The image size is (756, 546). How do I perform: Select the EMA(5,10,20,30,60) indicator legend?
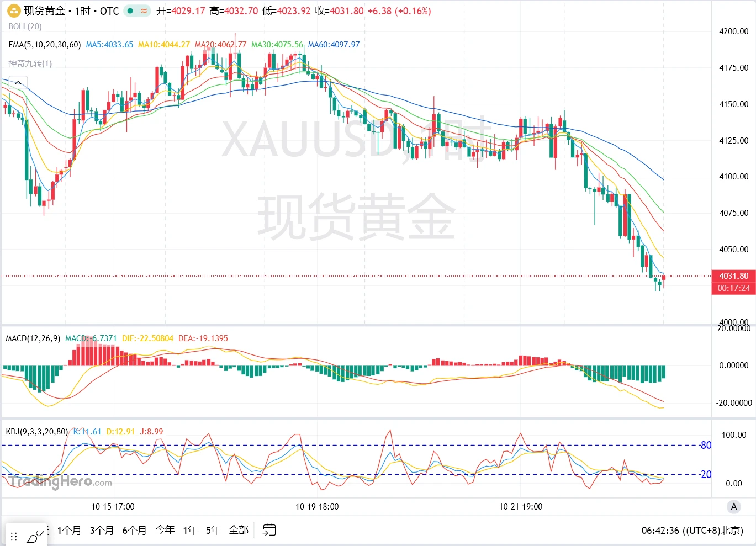coord(44,45)
